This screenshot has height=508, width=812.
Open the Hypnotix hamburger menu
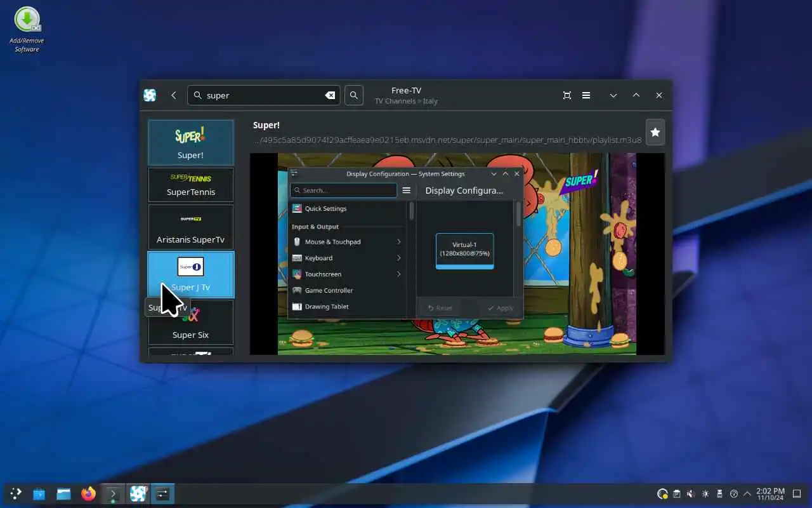point(586,95)
